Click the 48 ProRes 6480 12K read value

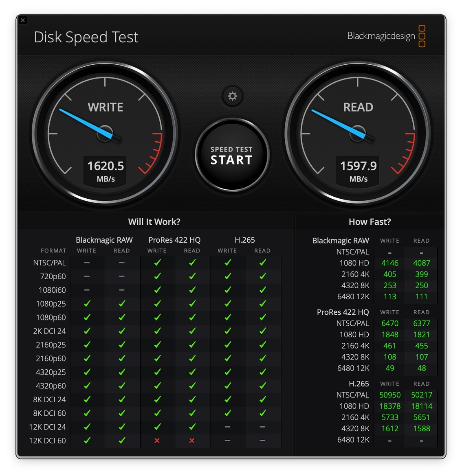click(421, 368)
